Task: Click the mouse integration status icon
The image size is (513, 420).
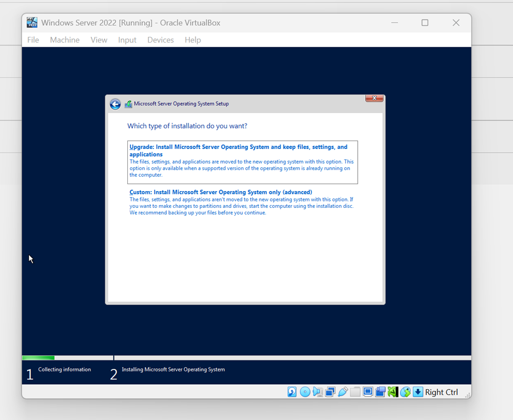Action: (405, 392)
